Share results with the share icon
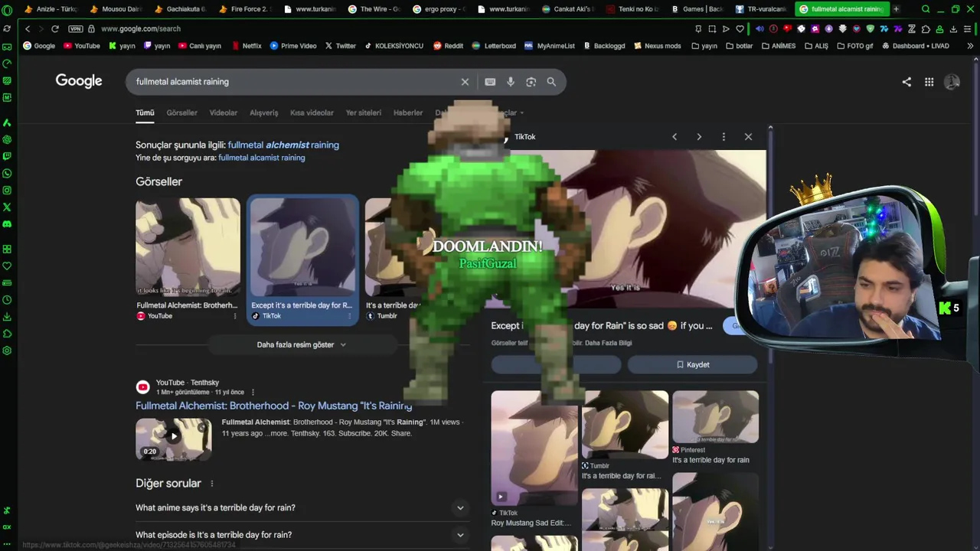The width and height of the screenshot is (980, 551). click(906, 82)
